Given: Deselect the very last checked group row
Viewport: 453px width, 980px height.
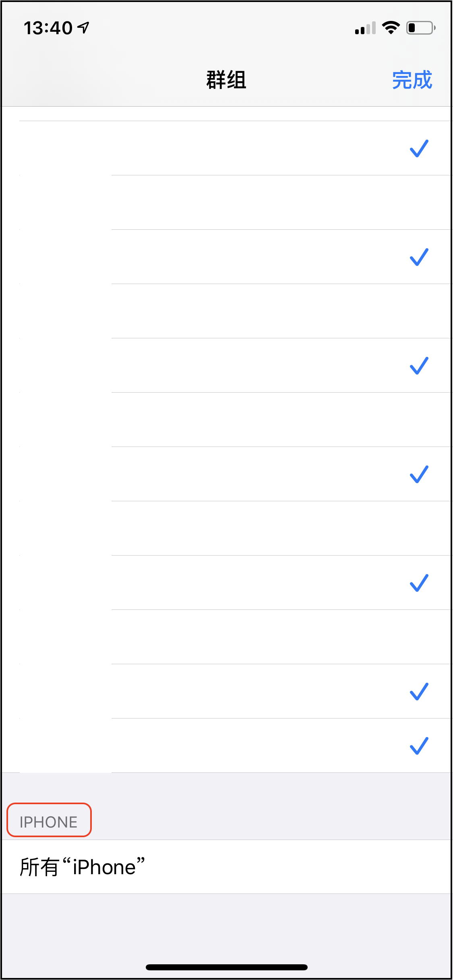Looking at the screenshot, I should (419, 746).
